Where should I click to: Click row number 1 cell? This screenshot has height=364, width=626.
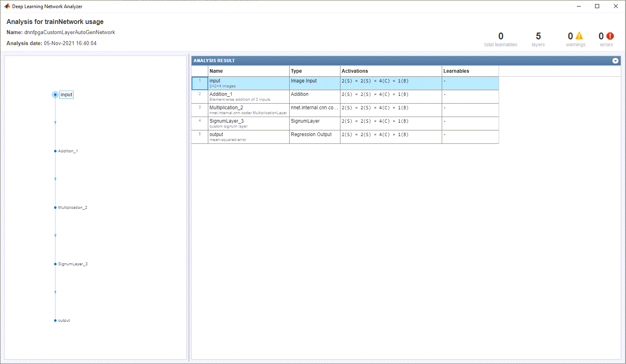[x=200, y=83]
